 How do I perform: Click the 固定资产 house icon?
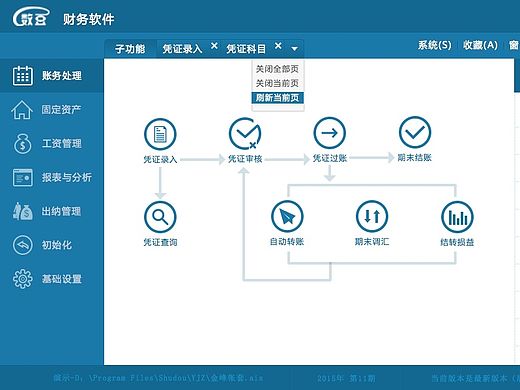[22, 110]
